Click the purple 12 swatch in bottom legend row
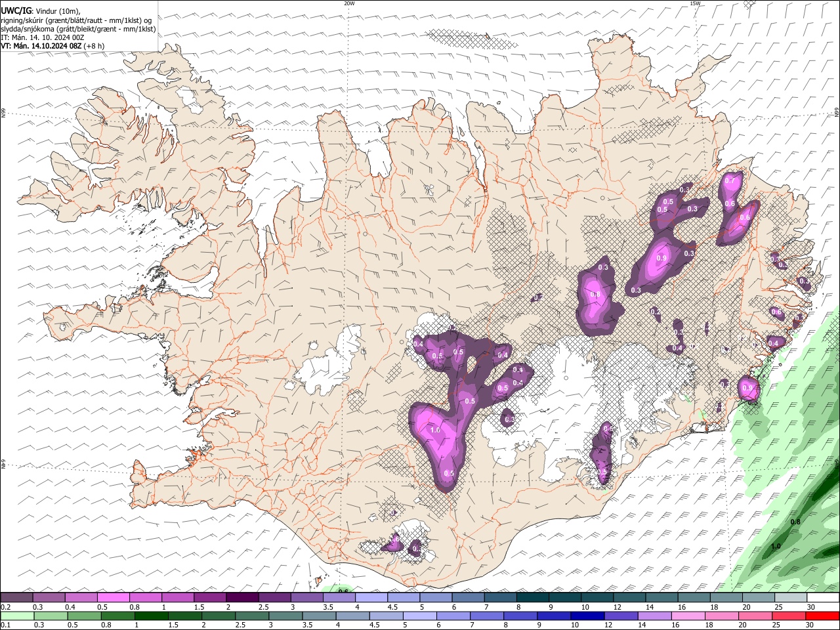The height and width of the screenshot is (630, 840). pos(620,616)
